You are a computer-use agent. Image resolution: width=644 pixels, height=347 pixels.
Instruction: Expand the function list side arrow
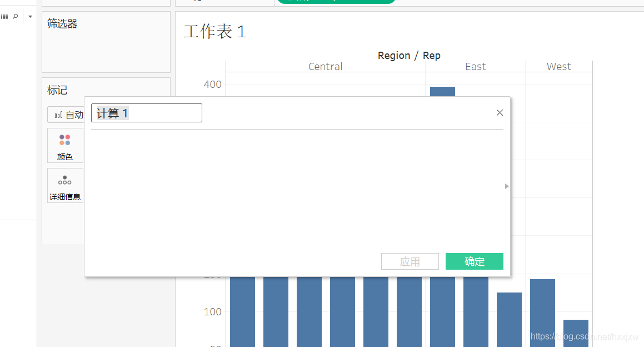click(507, 186)
